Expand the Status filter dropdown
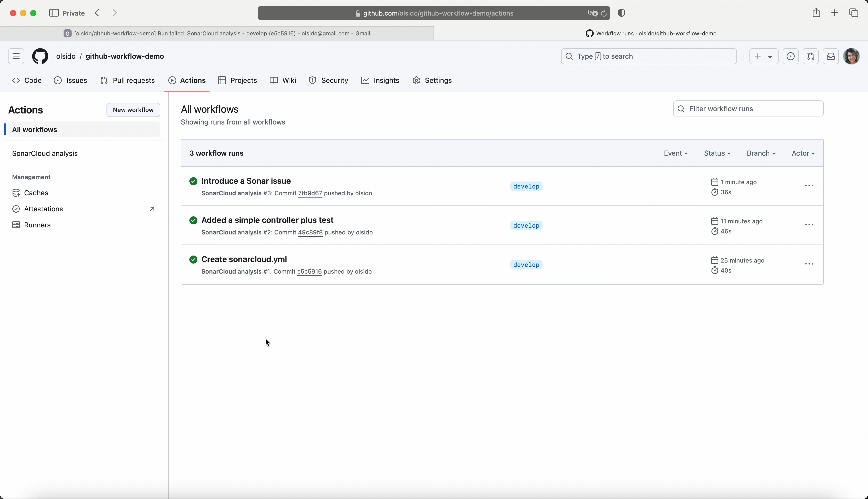 [717, 153]
